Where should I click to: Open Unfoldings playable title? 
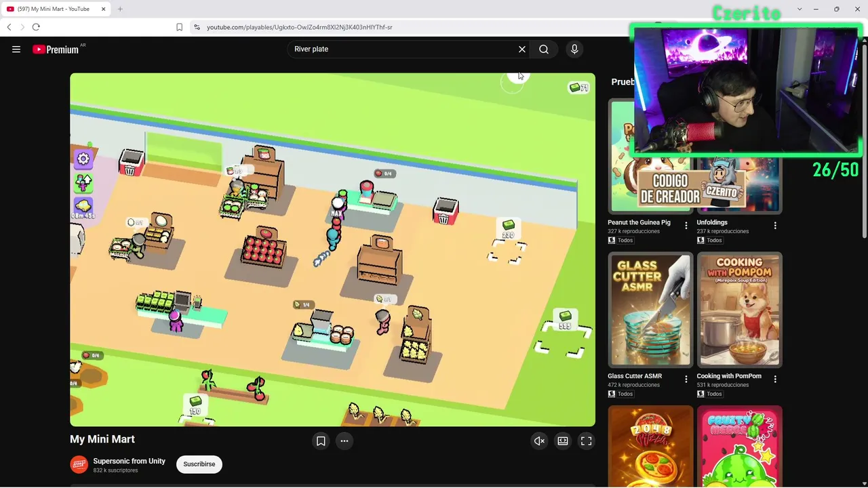click(712, 222)
